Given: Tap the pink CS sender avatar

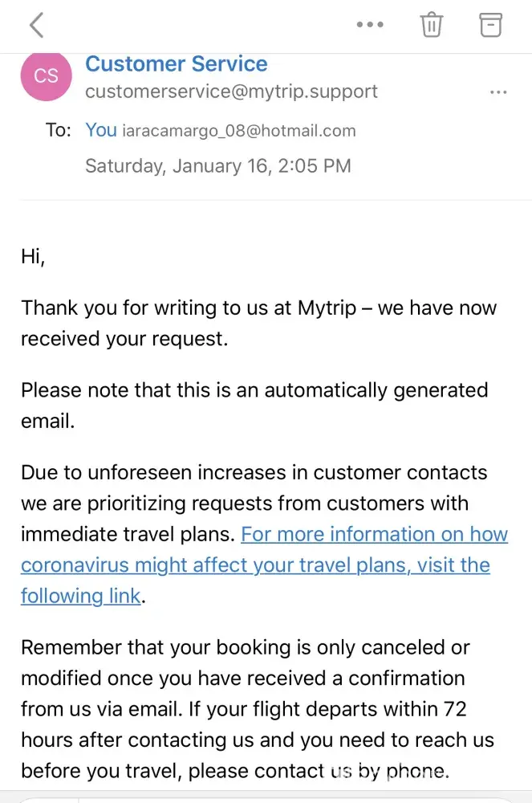Looking at the screenshot, I should pyautogui.click(x=47, y=75).
